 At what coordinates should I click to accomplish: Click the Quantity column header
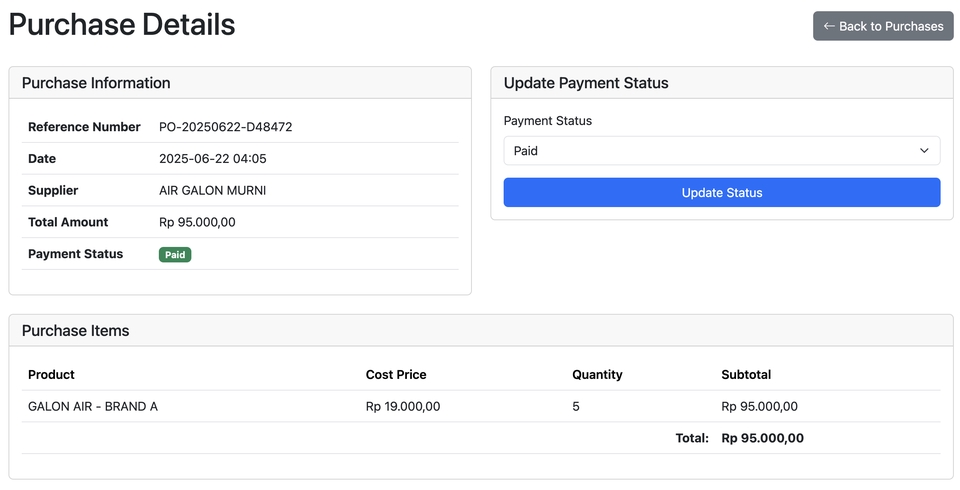(x=597, y=374)
